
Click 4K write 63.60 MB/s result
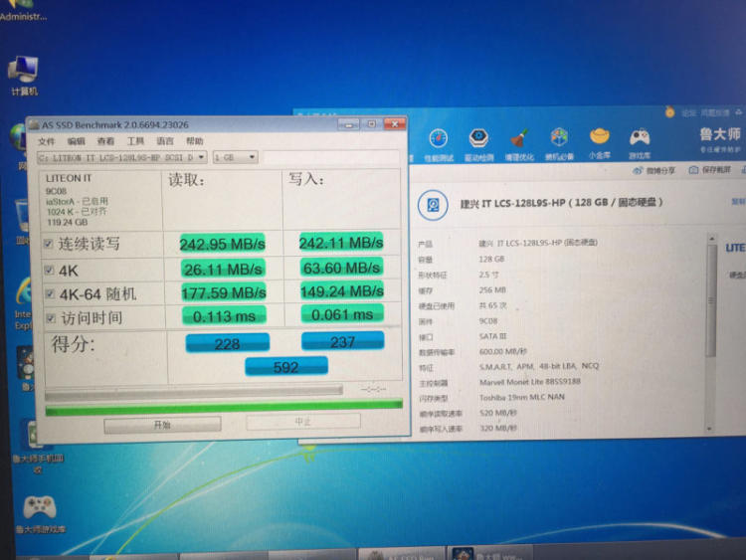pyautogui.click(x=341, y=268)
